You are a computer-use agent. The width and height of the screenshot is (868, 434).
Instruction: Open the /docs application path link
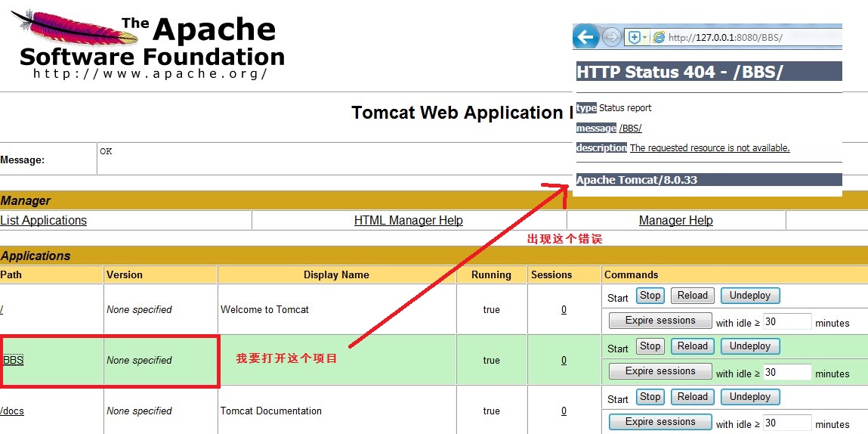(12, 411)
